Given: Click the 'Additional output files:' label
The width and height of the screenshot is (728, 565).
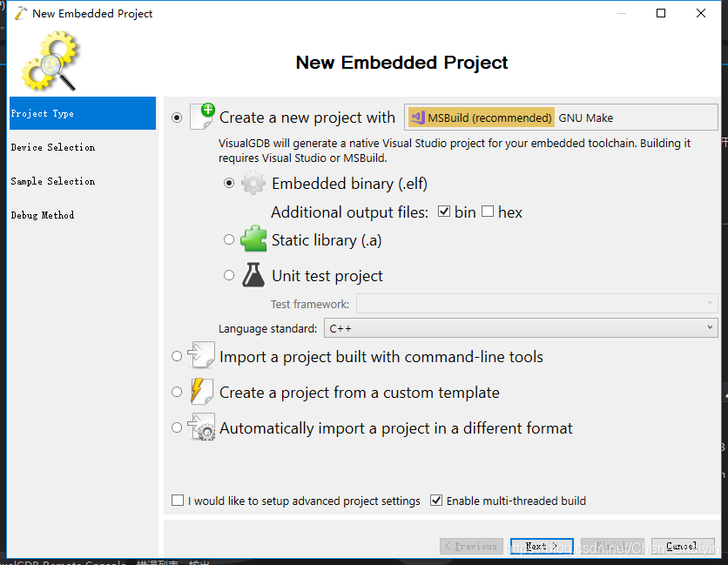Looking at the screenshot, I should pos(349,212).
